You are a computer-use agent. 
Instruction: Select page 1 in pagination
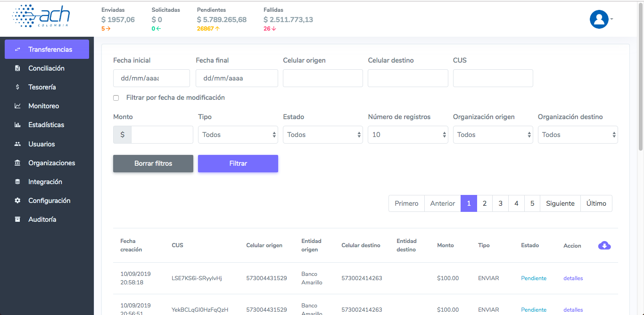pyautogui.click(x=469, y=203)
